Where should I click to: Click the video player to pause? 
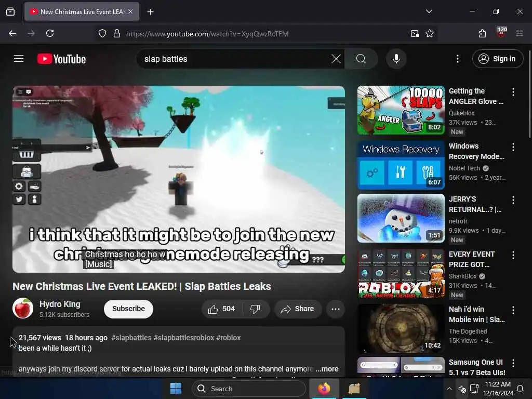point(179,179)
